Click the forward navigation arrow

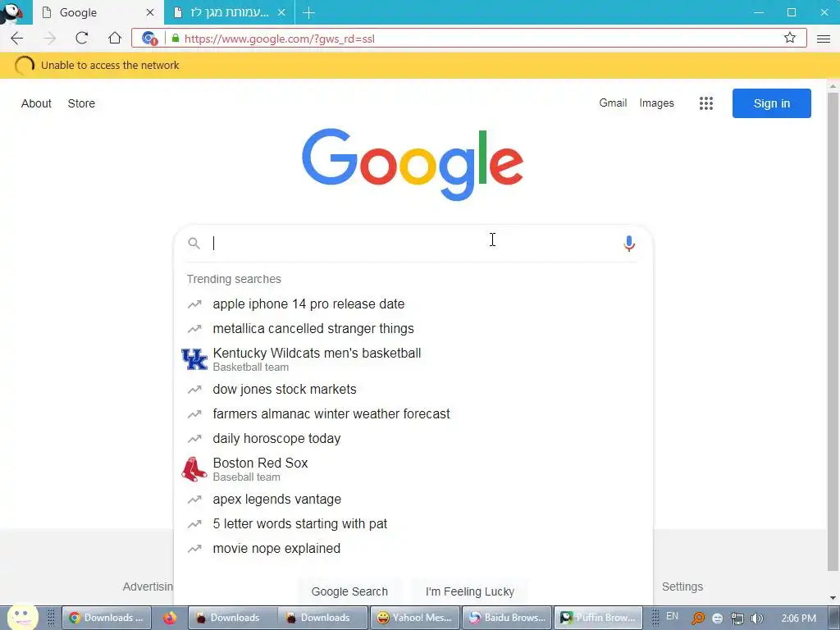(x=49, y=38)
